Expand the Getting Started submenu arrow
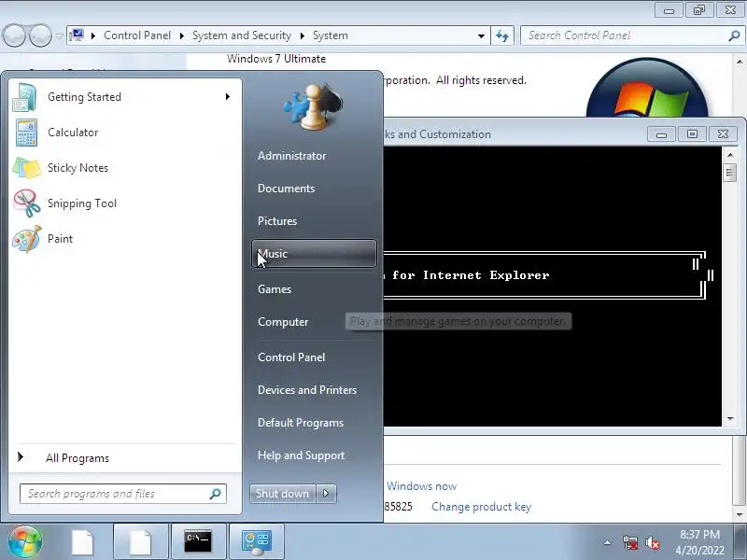This screenshot has height=560, width=747. pyautogui.click(x=228, y=97)
